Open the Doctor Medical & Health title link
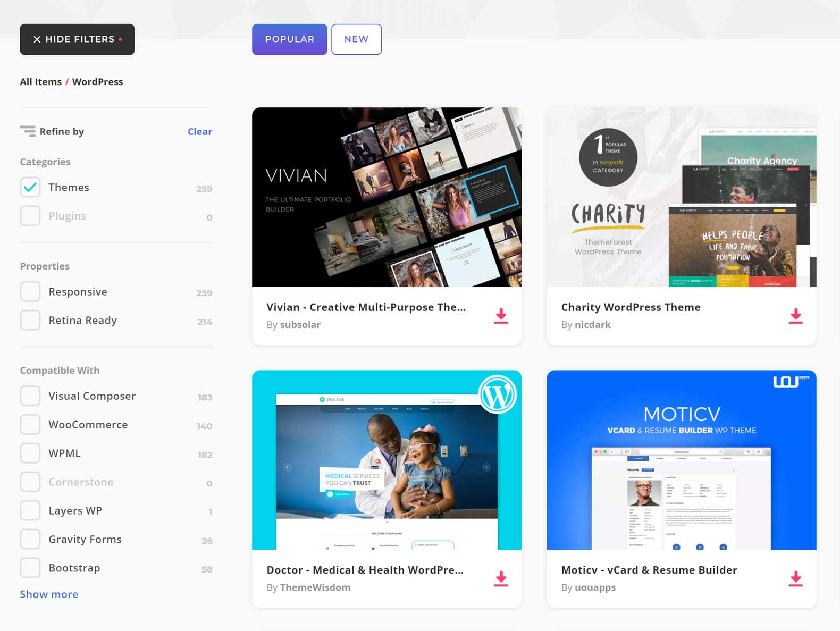Screen dimensions: 840x631 365,570
